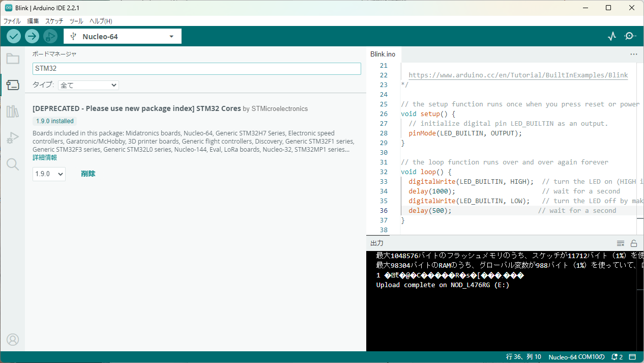
Task: Open the 1.9.0 version dropdown
Action: (x=49, y=174)
